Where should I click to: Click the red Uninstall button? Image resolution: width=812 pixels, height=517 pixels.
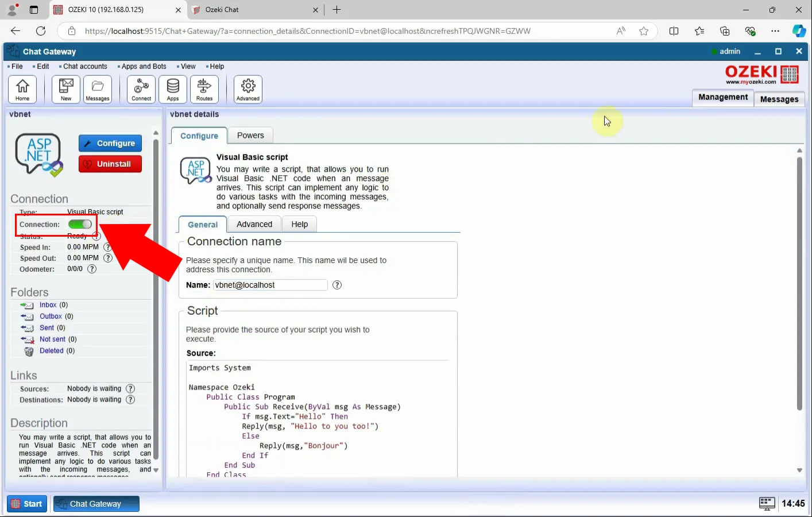point(110,164)
